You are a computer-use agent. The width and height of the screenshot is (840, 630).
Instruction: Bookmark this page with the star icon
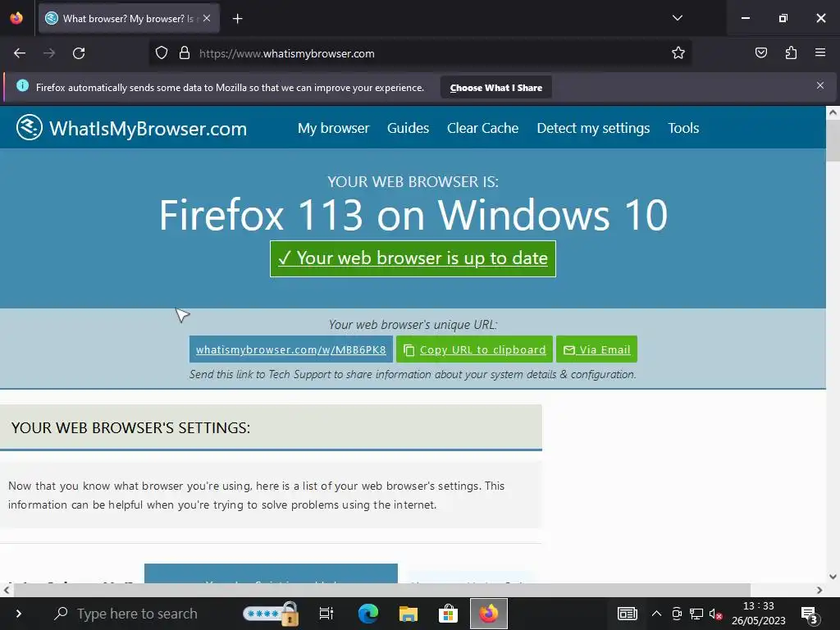pos(678,53)
